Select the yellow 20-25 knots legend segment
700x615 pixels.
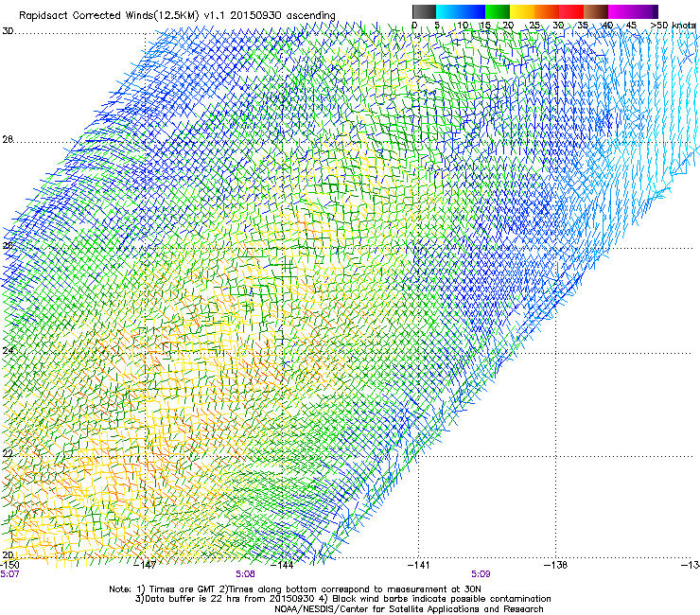pyautogui.click(x=522, y=11)
